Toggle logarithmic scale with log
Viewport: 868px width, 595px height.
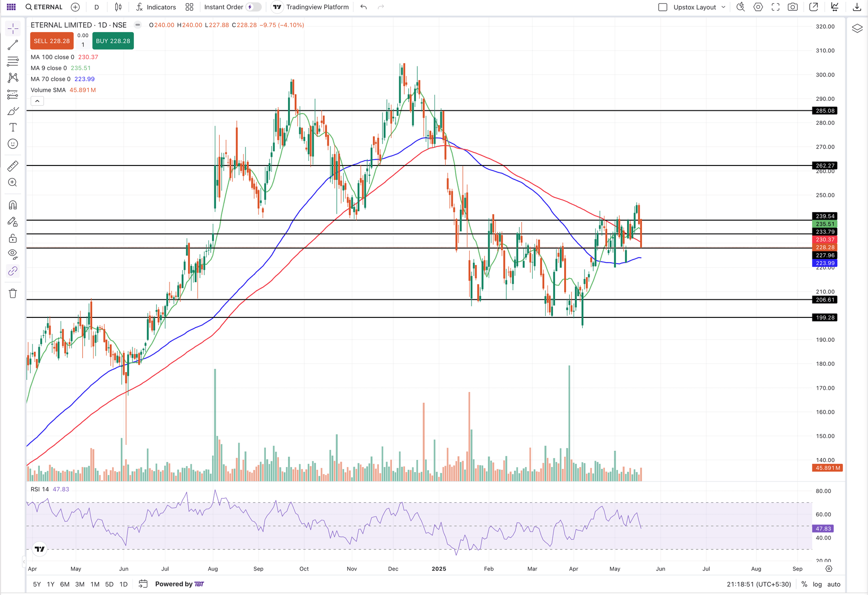point(817,584)
